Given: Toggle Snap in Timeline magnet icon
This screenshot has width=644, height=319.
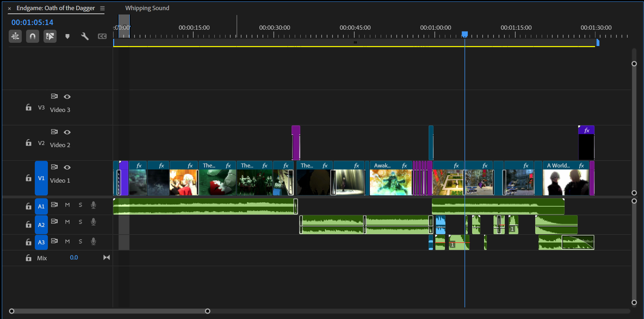Looking at the screenshot, I should [33, 36].
